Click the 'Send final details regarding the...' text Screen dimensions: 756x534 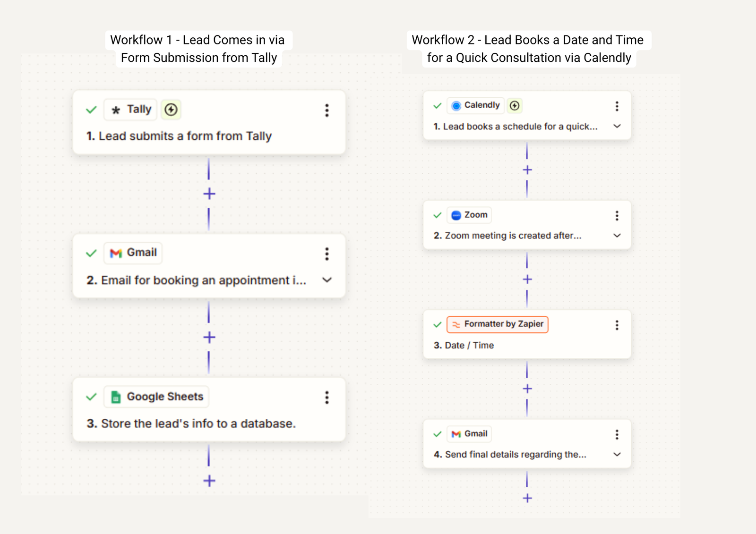click(x=515, y=455)
